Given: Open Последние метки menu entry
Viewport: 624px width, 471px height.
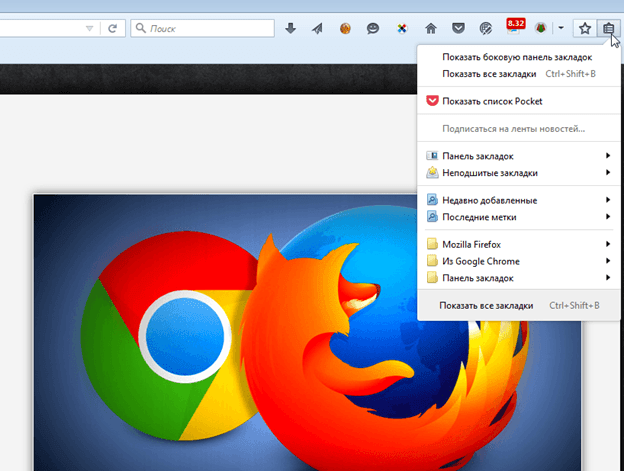Looking at the screenshot, I should 518,217.
